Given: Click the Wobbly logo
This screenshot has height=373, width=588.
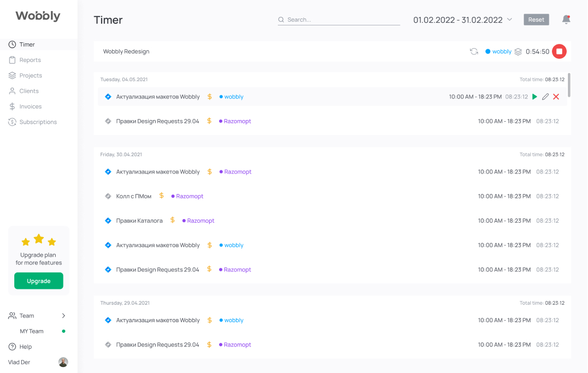Looking at the screenshot, I should [38, 16].
